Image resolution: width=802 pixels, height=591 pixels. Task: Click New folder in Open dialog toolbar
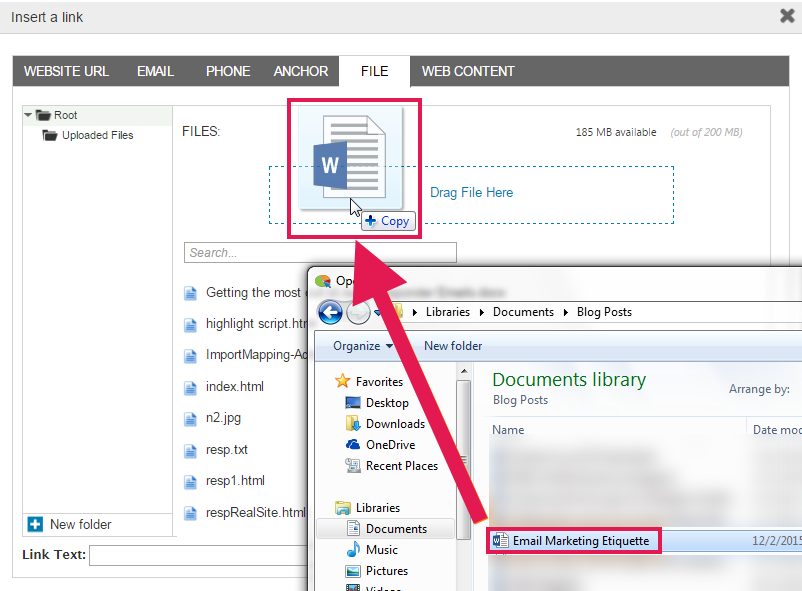tap(453, 346)
